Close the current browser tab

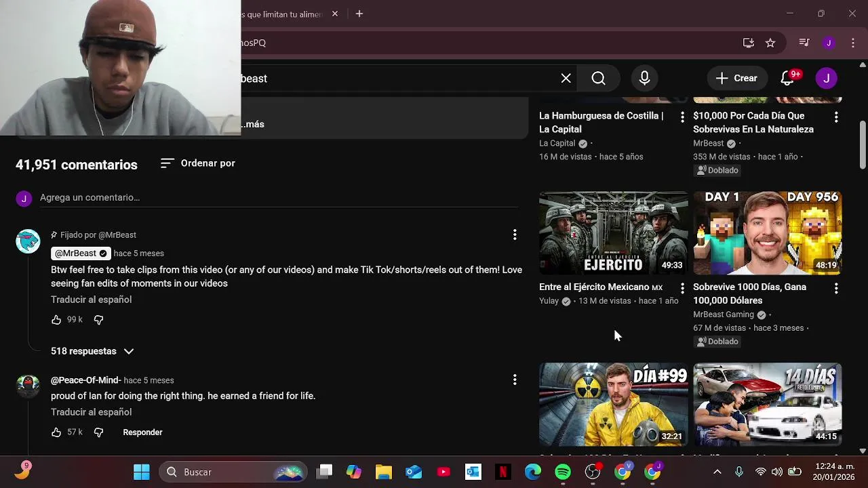pyautogui.click(x=335, y=14)
